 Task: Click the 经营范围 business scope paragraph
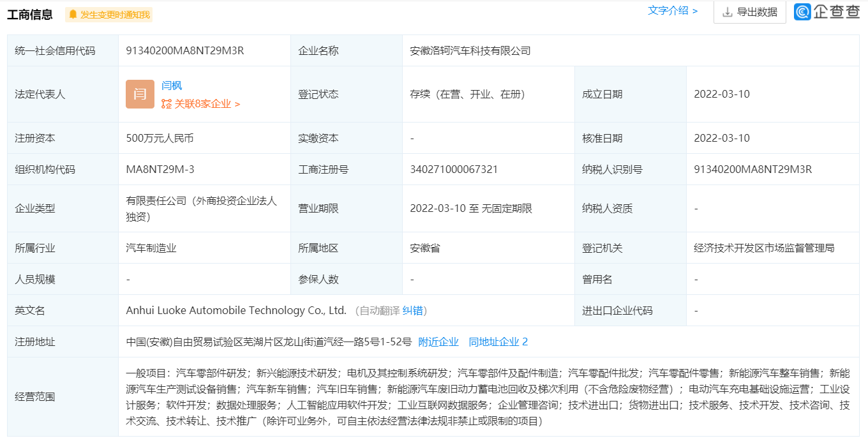[x=488, y=397]
